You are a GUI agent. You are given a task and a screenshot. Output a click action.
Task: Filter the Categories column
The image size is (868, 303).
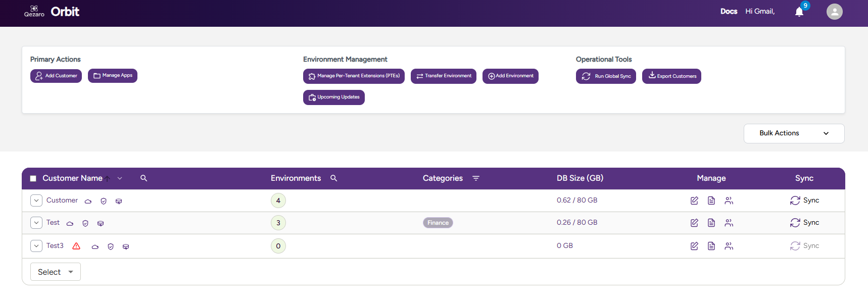(x=476, y=178)
